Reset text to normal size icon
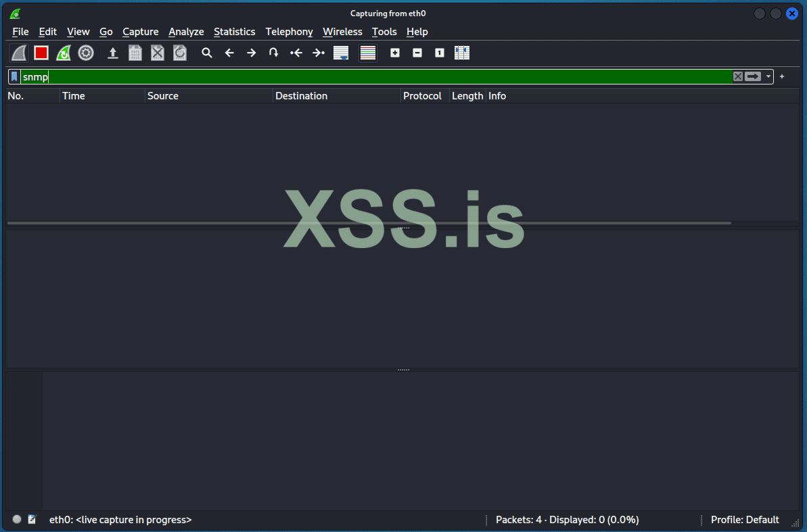This screenshot has height=532, width=807. pyautogui.click(x=440, y=53)
